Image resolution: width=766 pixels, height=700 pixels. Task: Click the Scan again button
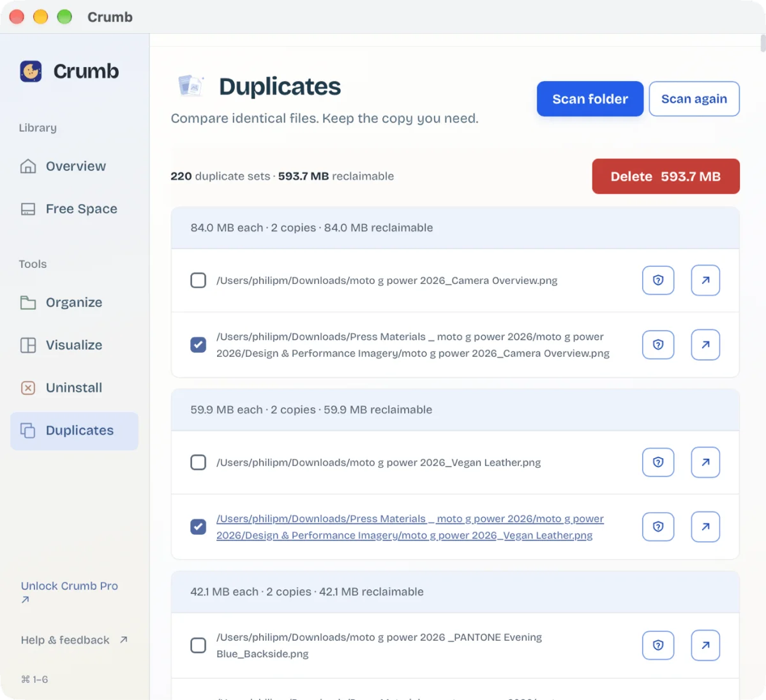click(694, 99)
